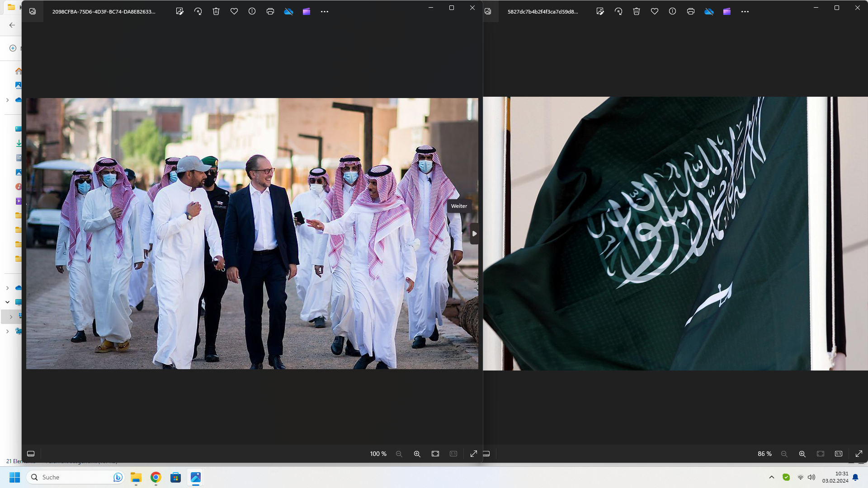This screenshot has height=488, width=868.
Task: Open notification bell in taskbar
Action: coord(855,477)
